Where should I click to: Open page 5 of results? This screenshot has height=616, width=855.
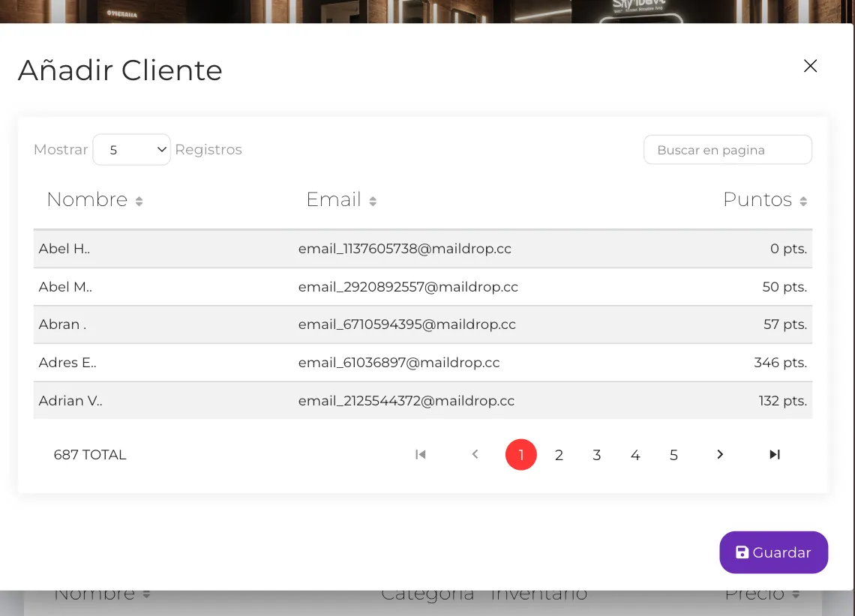673,454
